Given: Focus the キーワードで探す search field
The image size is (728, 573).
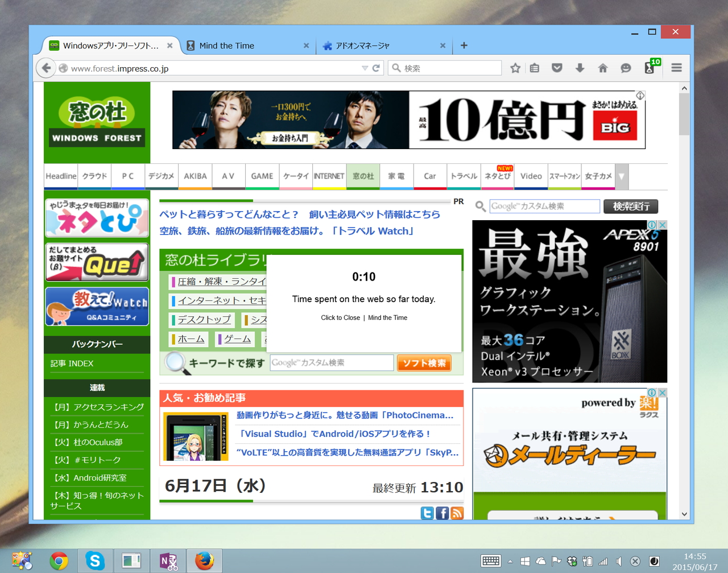Looking at the screenshot, I should (332, 363).
